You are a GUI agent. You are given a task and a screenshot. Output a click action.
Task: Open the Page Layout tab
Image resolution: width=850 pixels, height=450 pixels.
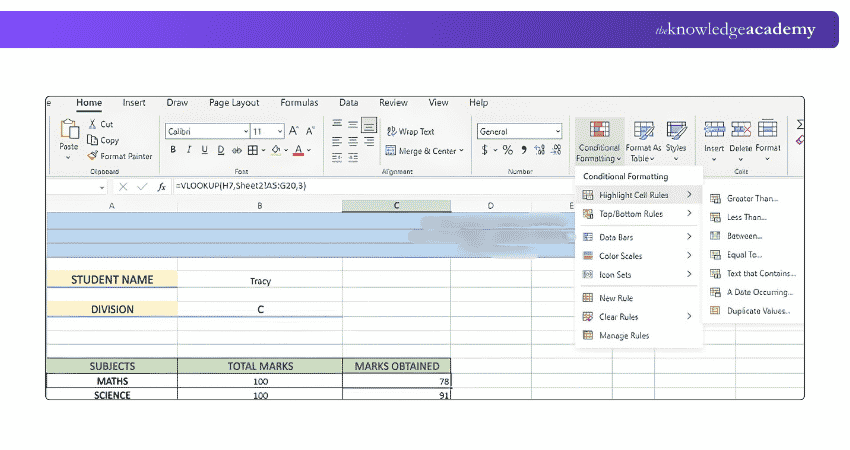coord(234,102)
